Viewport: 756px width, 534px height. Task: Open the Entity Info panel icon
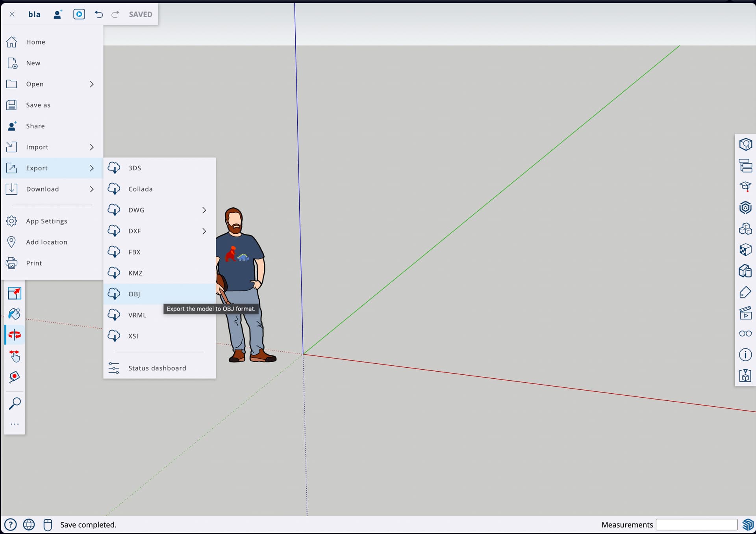click(x=745, y=144)
